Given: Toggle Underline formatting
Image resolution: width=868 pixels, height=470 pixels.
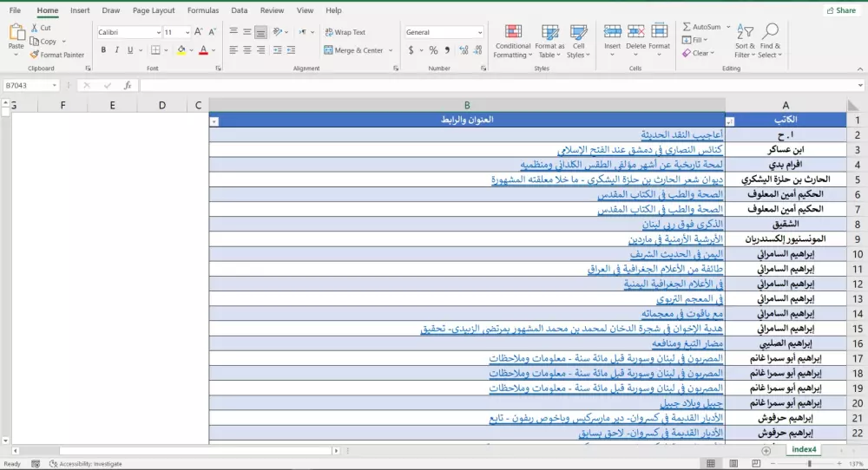Looking at the screenshot, I should [x=130, y=50].
